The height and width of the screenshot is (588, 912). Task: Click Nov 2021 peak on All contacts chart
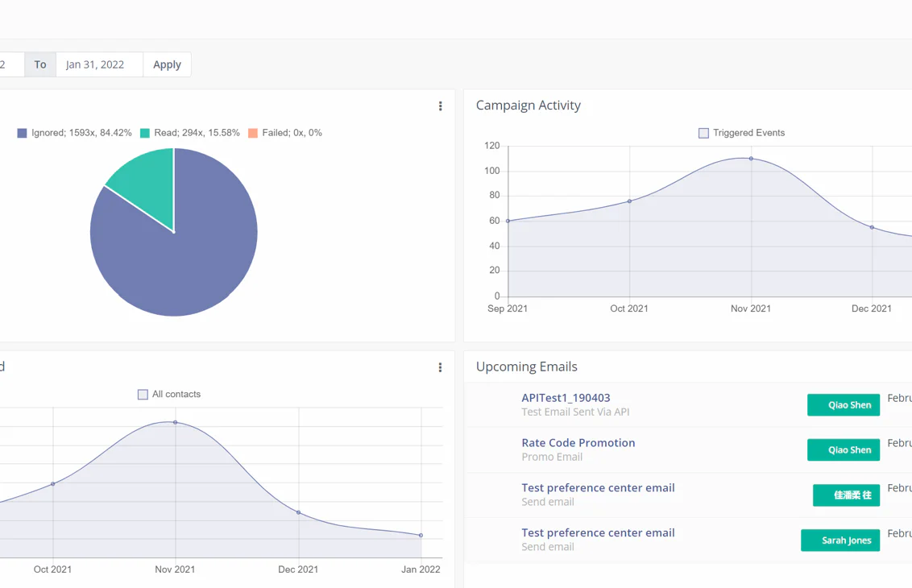pos(175,422)
